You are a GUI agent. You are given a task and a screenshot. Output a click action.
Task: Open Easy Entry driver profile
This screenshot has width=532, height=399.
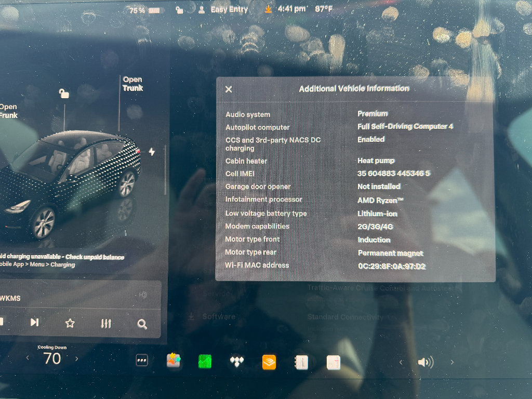tap(223, 9)
